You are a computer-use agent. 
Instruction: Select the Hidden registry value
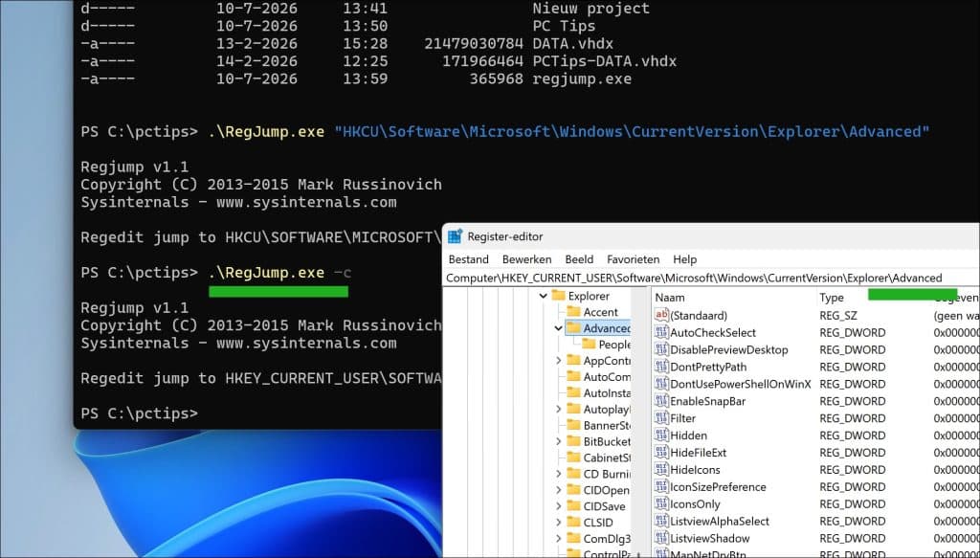[688, 435]
